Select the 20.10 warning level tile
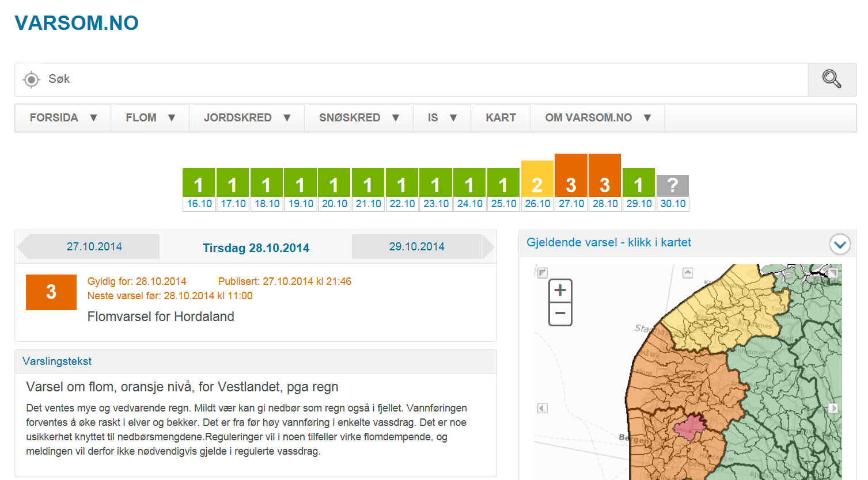Image resolution: width=868 pixels, height=480 pixels. pyautogui.click(x=334, y=190)
